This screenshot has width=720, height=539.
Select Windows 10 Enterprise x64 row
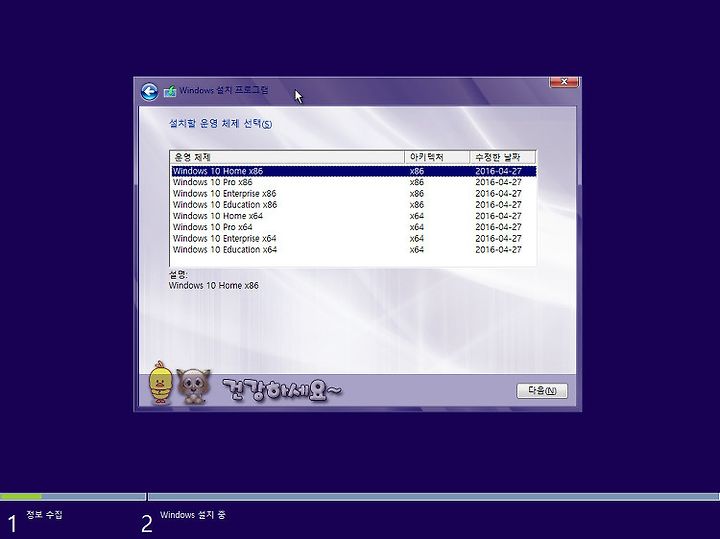[x=353, y=238]
